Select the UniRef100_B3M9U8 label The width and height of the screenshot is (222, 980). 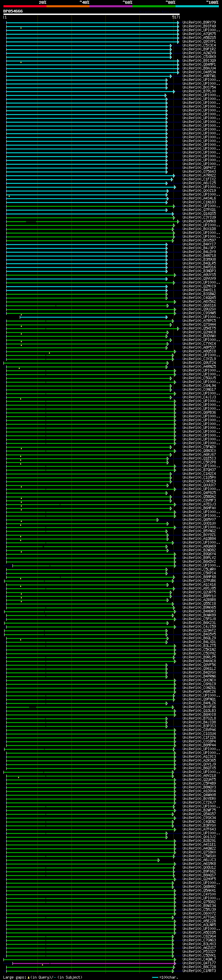[x=199, y=259]
